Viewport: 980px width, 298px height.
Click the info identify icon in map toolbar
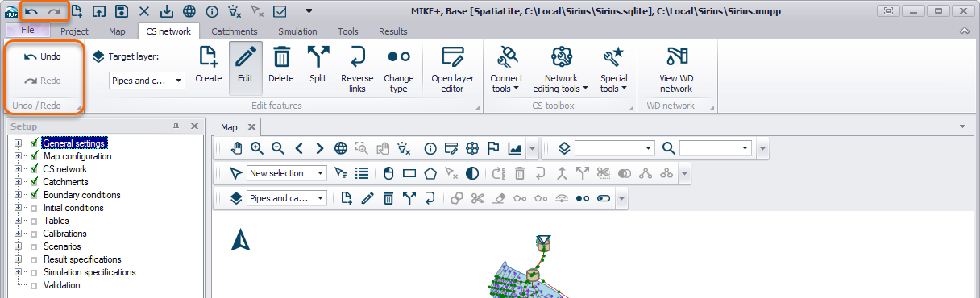click(x=430, y=148)
